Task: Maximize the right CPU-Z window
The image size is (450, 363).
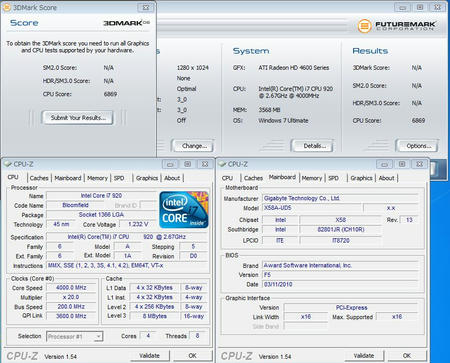Action: pyautogui.click(x=402, y=164)
